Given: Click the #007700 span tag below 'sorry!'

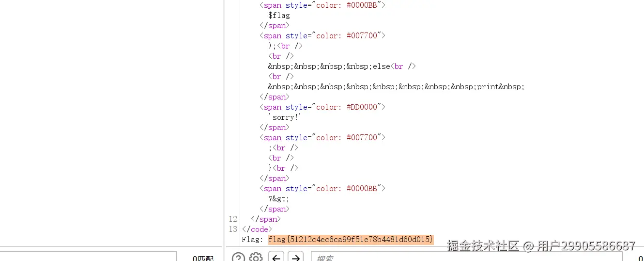Looking at the screenshot, I should coord(322,138).
